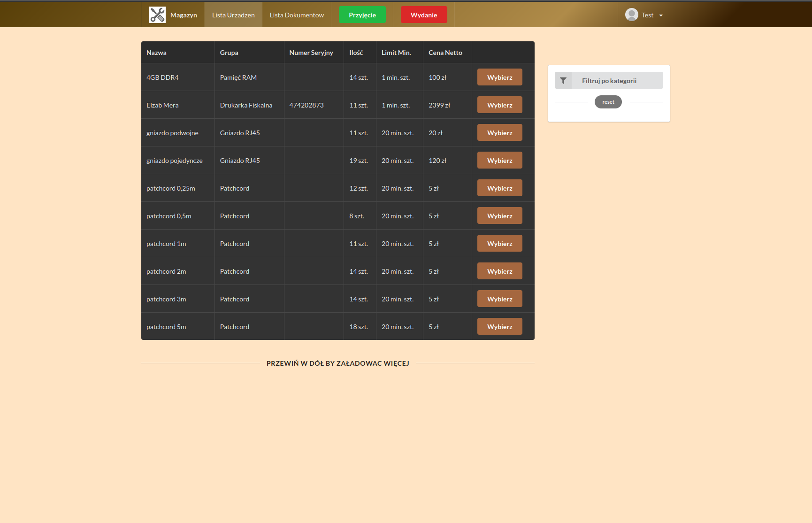Click the Cena Netto column header
Image resolution: width=812 pixels, height=523 pixels.
(x=445, y=52)
